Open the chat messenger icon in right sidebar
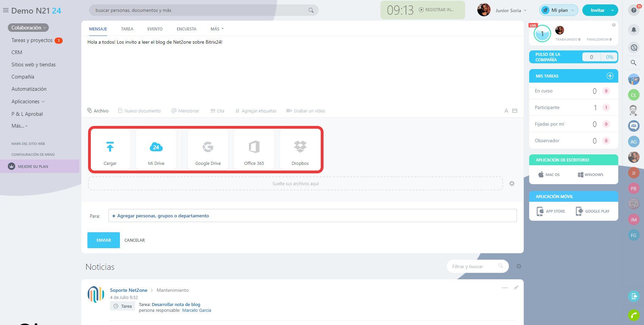 click(x=633, y=48)
